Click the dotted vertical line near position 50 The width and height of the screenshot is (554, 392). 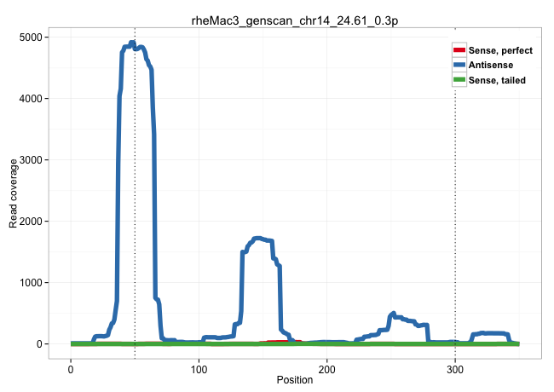coord(135,213)
